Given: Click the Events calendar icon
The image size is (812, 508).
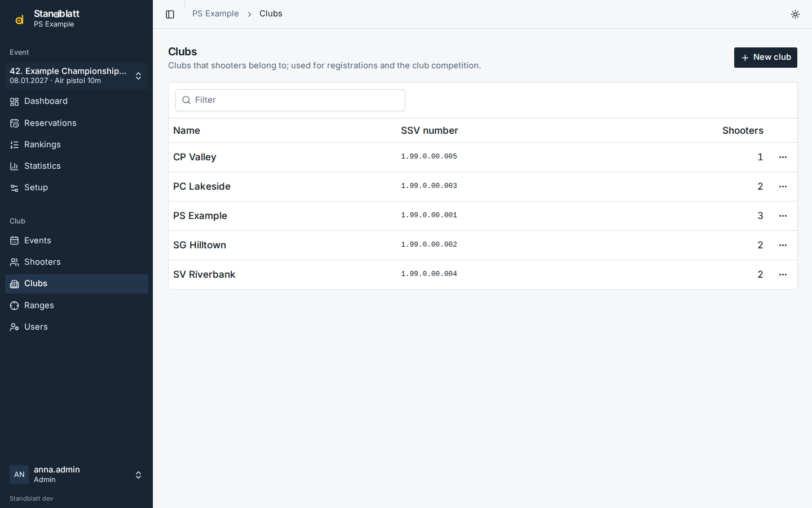Looking at the screenshot, I should (15, 241).
